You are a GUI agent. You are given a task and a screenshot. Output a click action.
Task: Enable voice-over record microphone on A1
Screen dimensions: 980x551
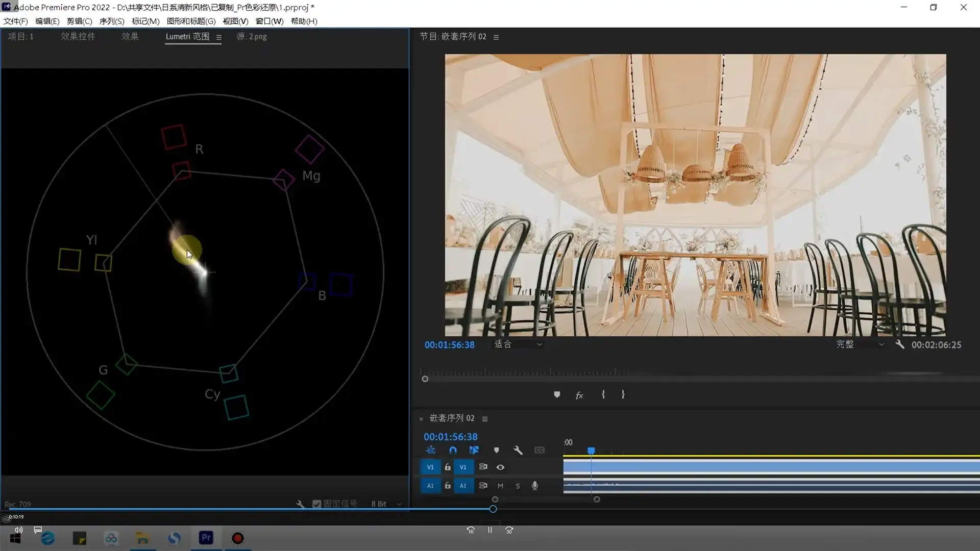click(534, 486)
